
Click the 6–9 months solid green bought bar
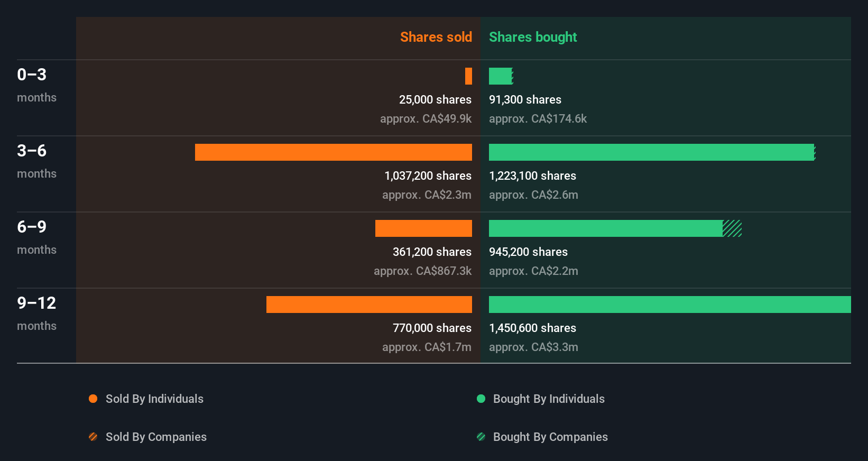pos(606,228)
